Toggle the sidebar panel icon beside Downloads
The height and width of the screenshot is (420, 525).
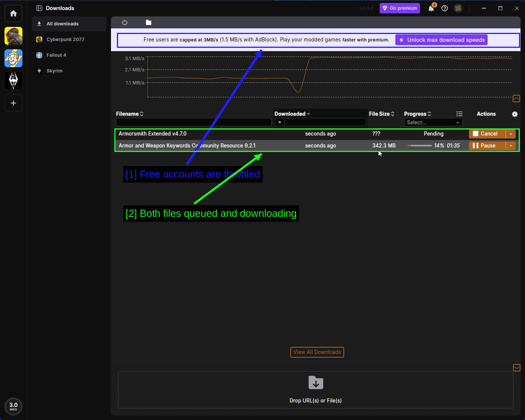[x=39, y=8]
